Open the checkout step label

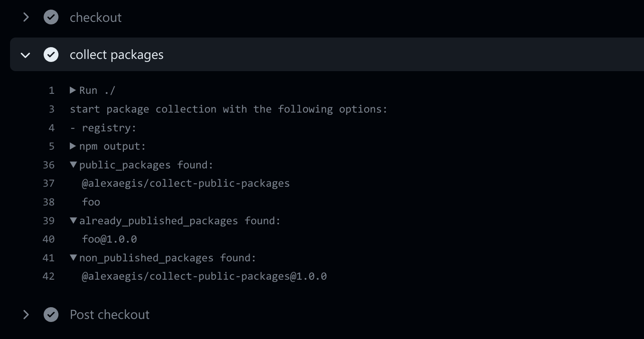[x=96, y=17]
